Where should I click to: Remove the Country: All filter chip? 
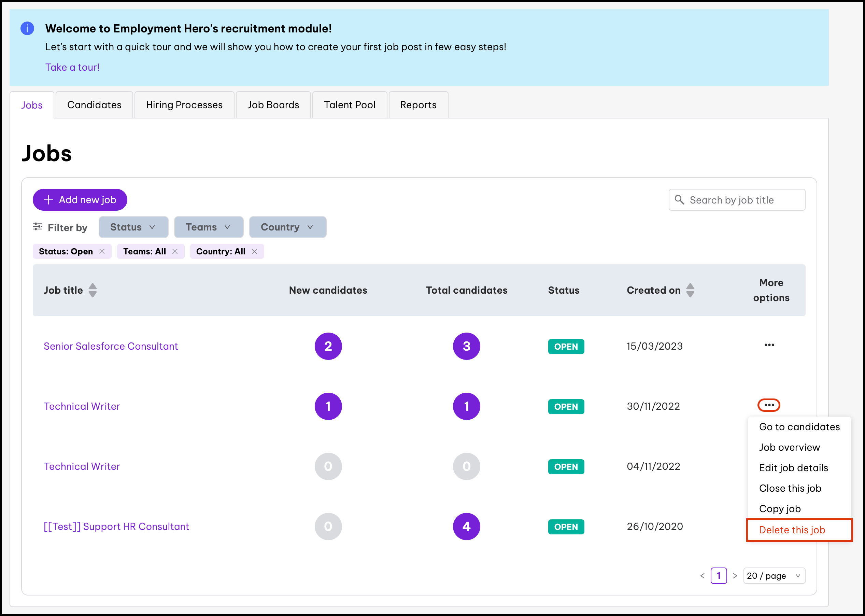tap(254, 251)
